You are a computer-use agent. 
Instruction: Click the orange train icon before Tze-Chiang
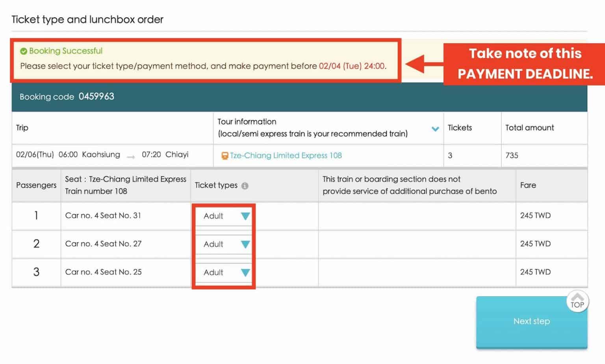tap(225, 156)
